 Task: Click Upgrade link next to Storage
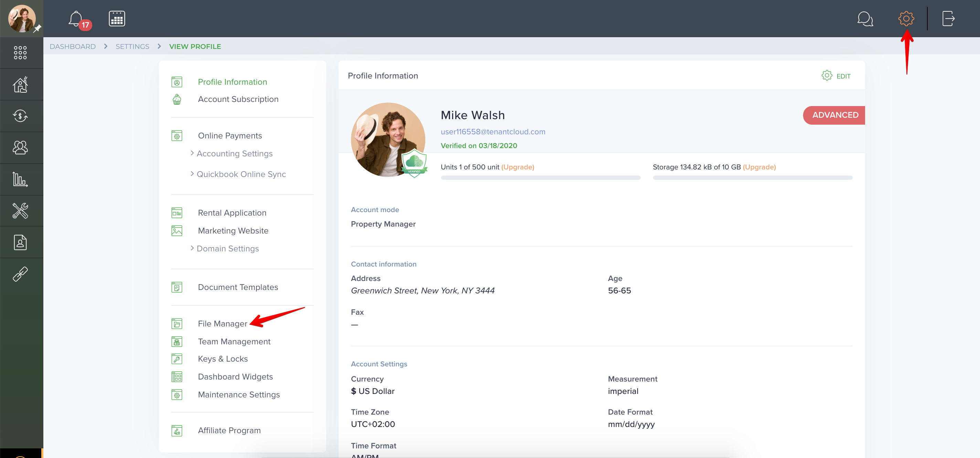tap(759, 167)
